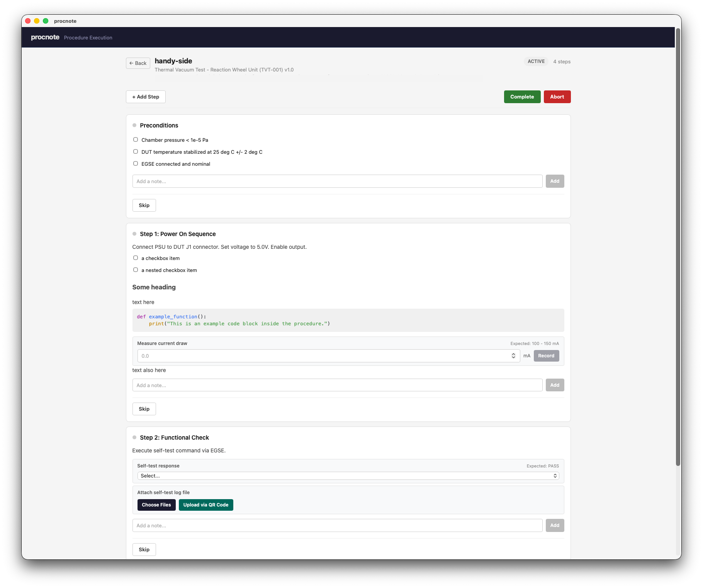Screen dimensions: 703x588
Task: Focus the Step 1 note input
Action: [337, 385]
